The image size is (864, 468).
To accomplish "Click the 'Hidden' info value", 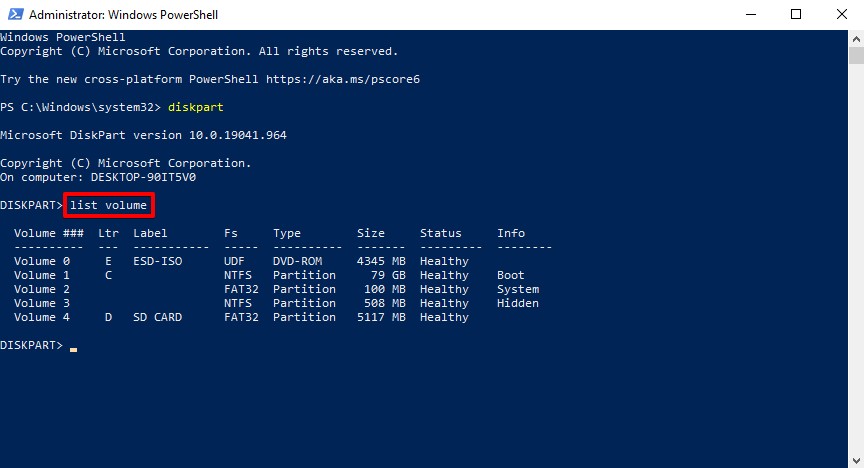I will point(517,303).
